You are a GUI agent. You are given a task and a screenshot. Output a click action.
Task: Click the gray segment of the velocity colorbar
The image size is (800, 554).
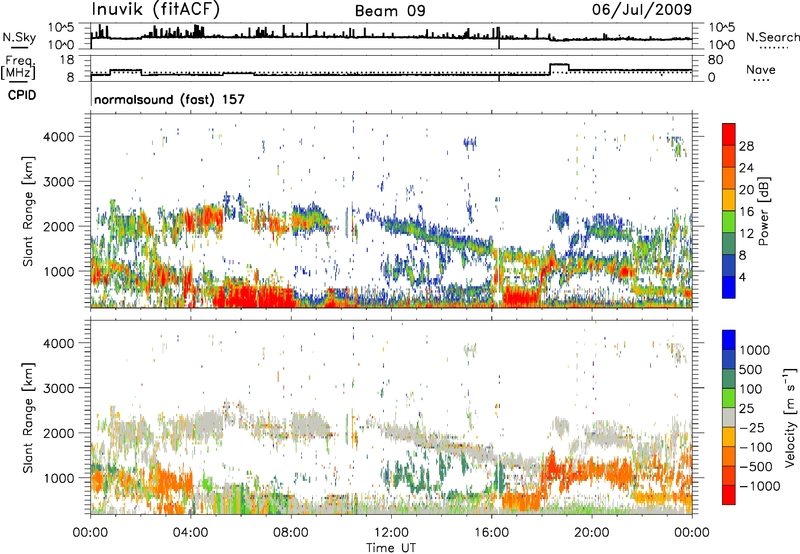(729, 418)
